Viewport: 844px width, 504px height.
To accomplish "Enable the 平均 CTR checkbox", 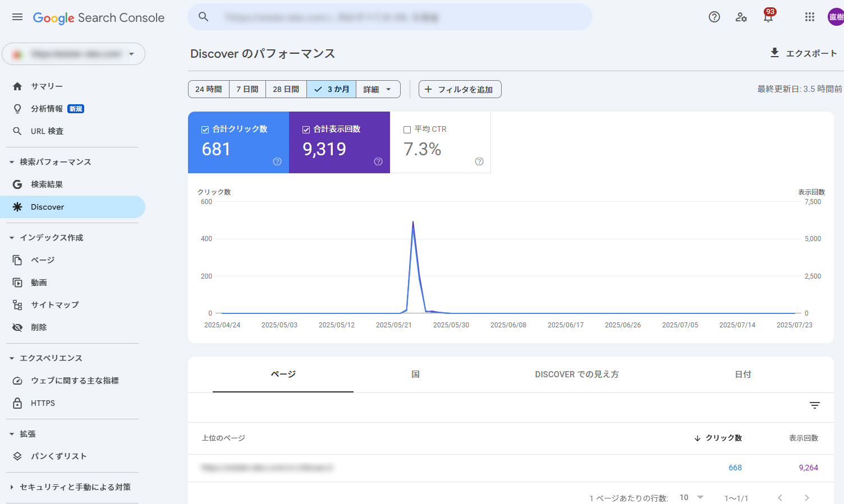I will [407, 130].
